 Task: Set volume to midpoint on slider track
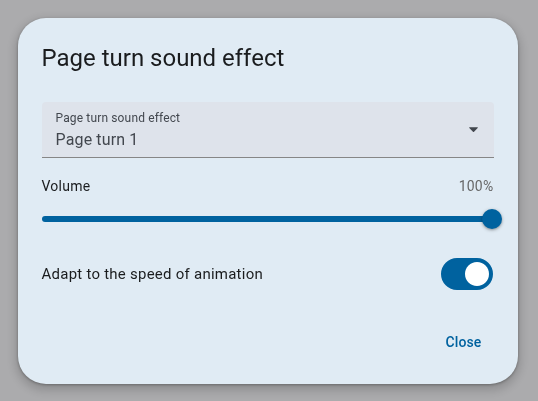click(267, 219)
